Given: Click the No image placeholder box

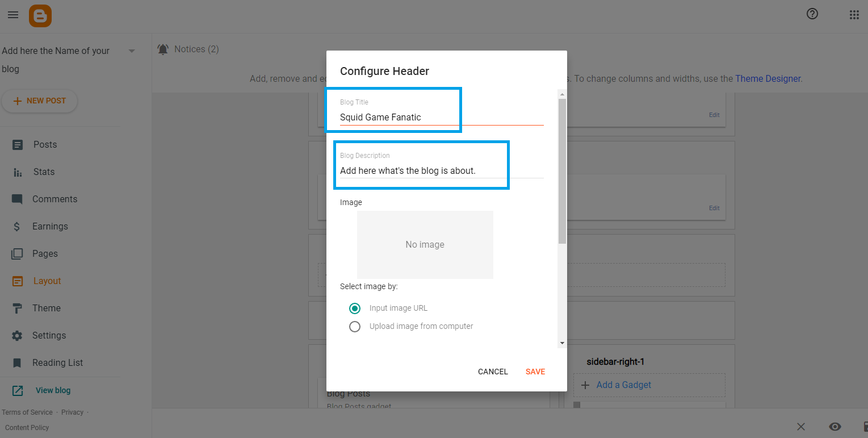Looking at the screenshot, I should (425, 245).
